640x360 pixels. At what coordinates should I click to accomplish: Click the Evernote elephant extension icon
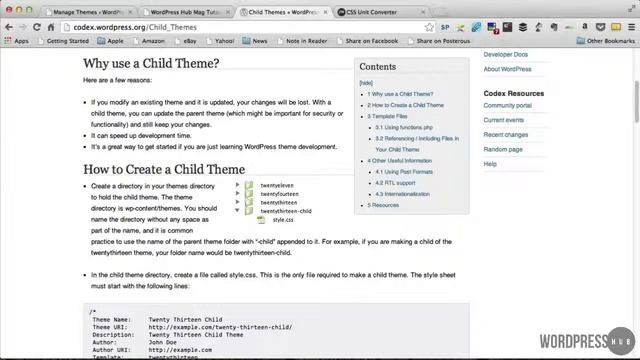[x=554, y=27]
